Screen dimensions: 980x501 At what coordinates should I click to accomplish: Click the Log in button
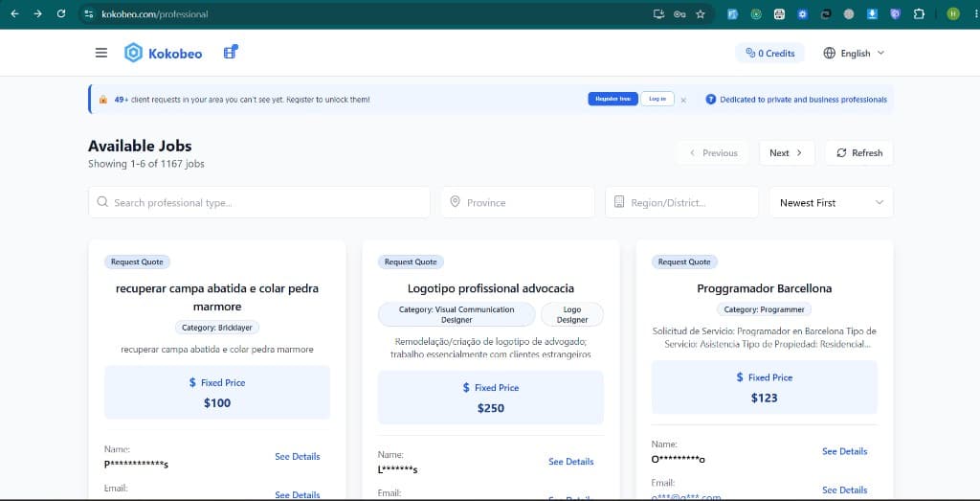(657, 99)
